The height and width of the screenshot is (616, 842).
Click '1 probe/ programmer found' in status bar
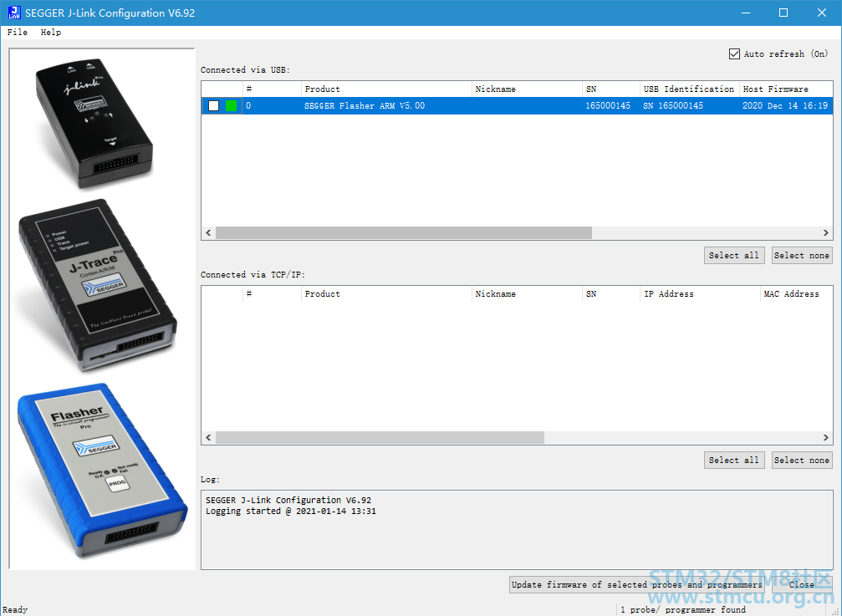(683, 609)
